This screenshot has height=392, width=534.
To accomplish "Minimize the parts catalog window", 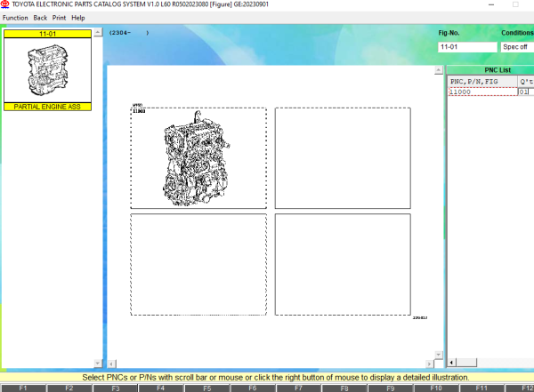I will click(491, 4).
